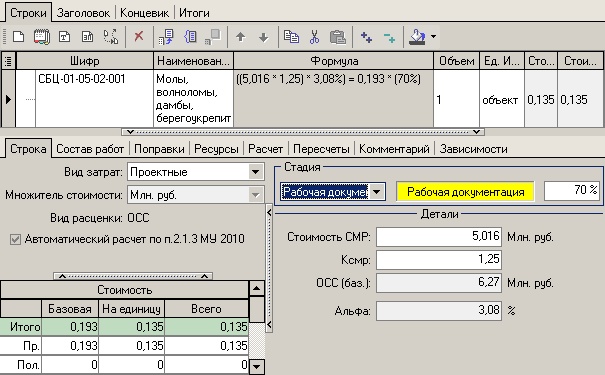Click the text row icon with letter T

click(x=64, y=37)
